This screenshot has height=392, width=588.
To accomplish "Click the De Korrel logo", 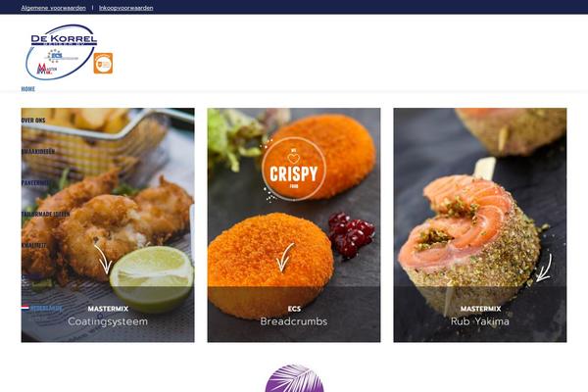I will (x=61, y=52).
